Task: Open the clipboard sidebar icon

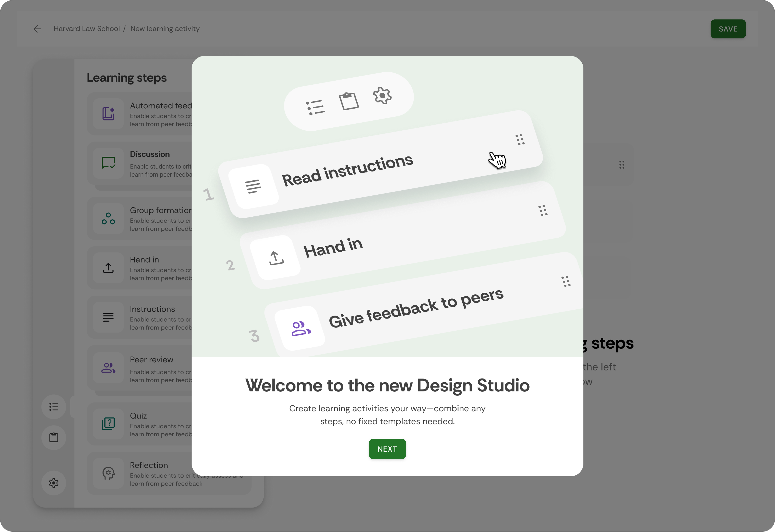Action: pos(54,437)
